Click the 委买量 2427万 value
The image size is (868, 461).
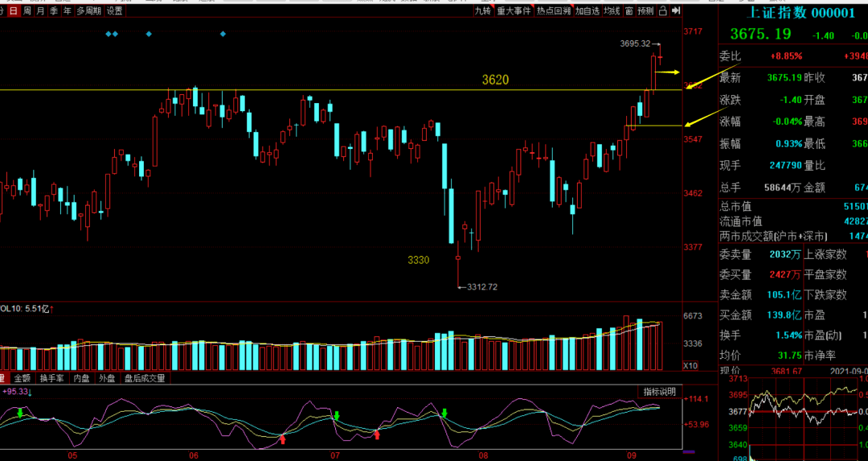[x=785, y=275]
